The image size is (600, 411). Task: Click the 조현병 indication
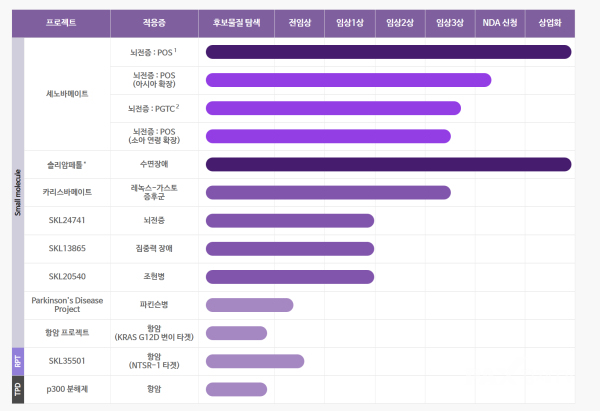click(x=154, y=276)
